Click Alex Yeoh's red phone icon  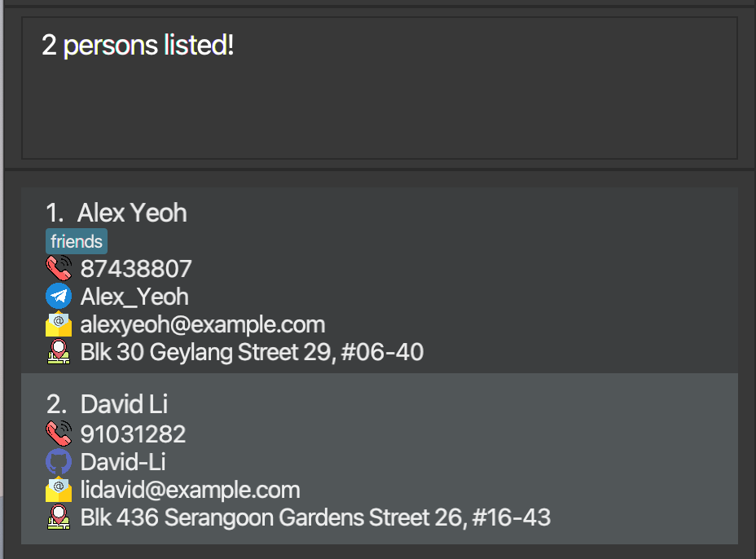coord(59,268)
